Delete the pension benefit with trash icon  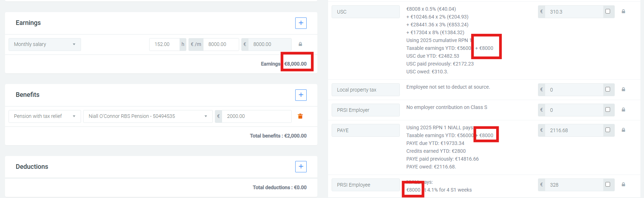pyautogui.click(x=300, y=116)
